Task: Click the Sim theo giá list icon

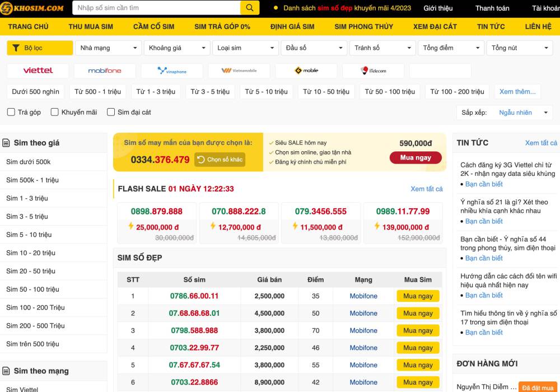Action: click(6, 143)
